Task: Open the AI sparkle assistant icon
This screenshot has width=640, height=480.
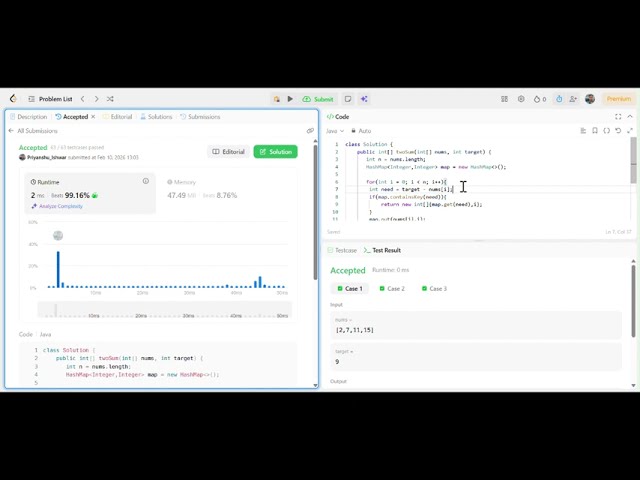Action: tap(364, 99)
